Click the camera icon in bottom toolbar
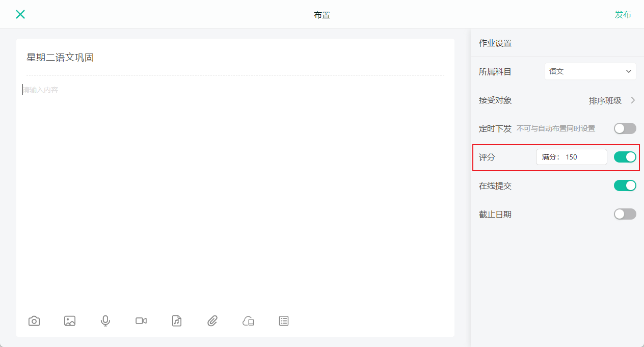The width and height of the screenshot is (644, 347). point(34,321)
